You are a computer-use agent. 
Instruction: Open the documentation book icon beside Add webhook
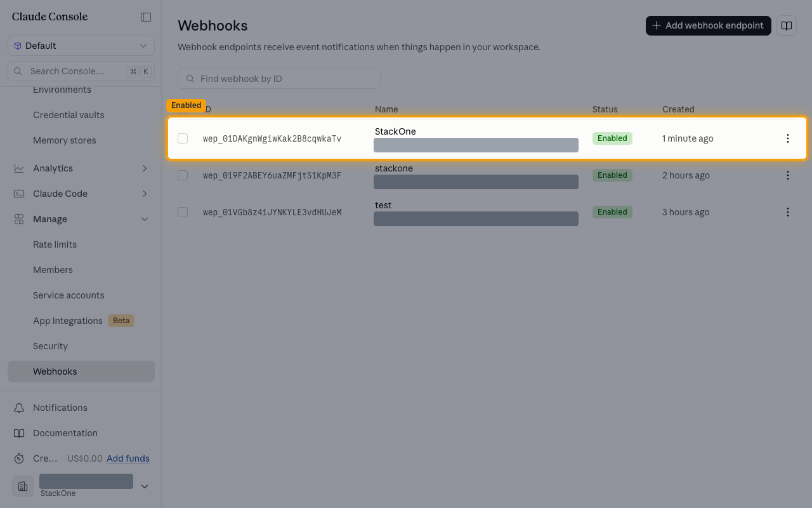tap(787, 25)
